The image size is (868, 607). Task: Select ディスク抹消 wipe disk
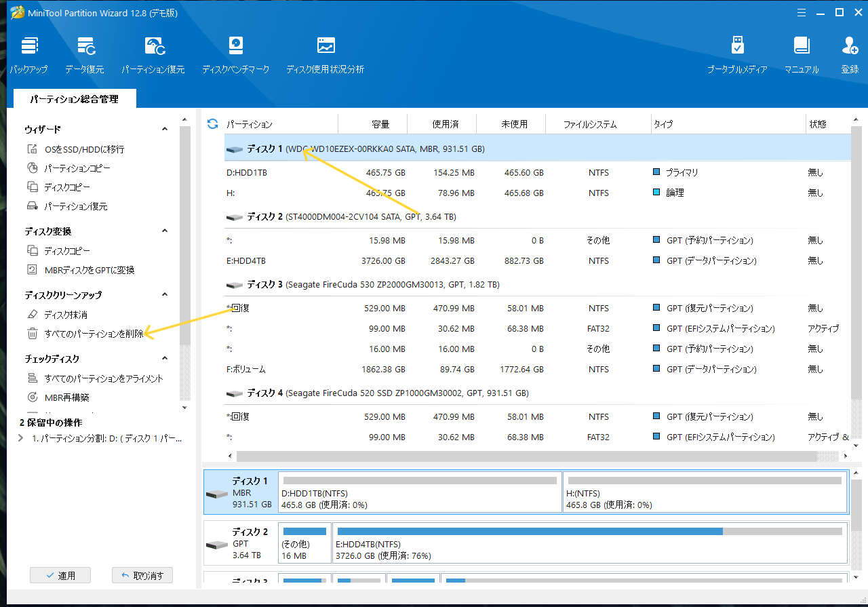(x=66, y=315)
